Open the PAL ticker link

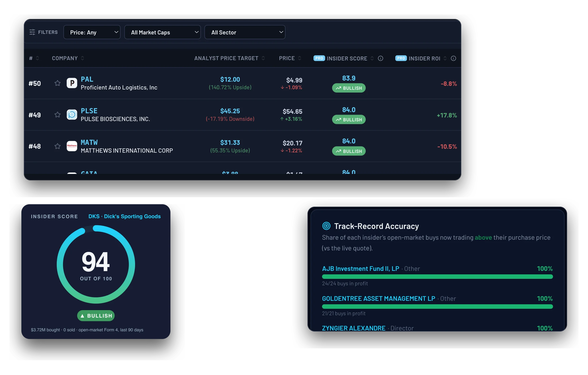(x=87, y=80)
